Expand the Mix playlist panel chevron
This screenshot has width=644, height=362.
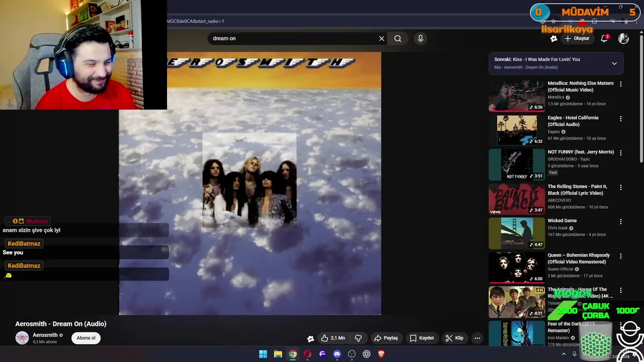point(614,63)
